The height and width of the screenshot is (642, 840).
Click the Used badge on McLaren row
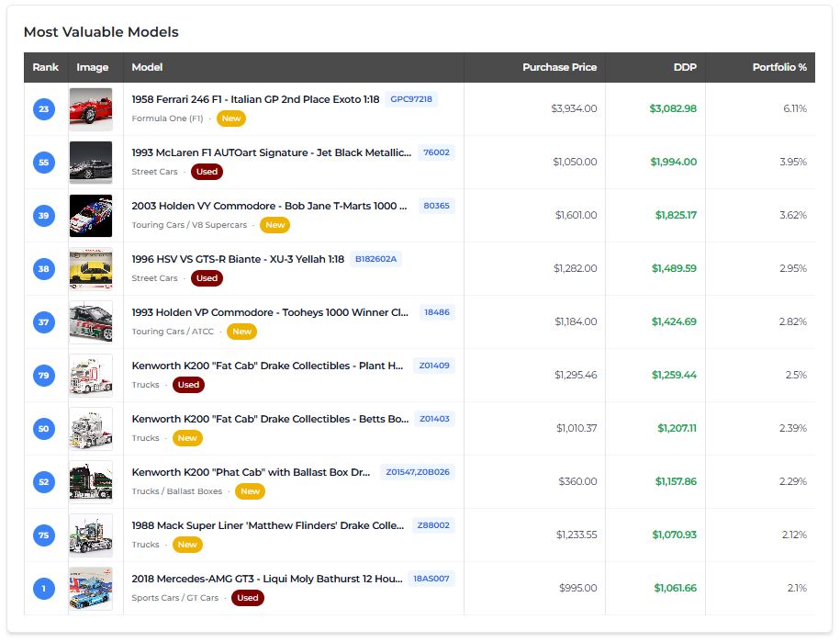click(x=207, y=172)
